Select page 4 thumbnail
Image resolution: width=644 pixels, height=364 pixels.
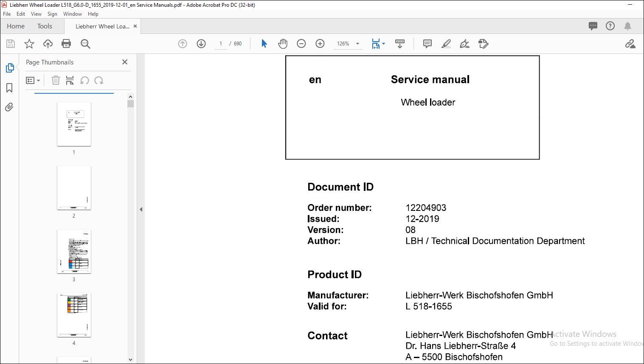[74, 315]
